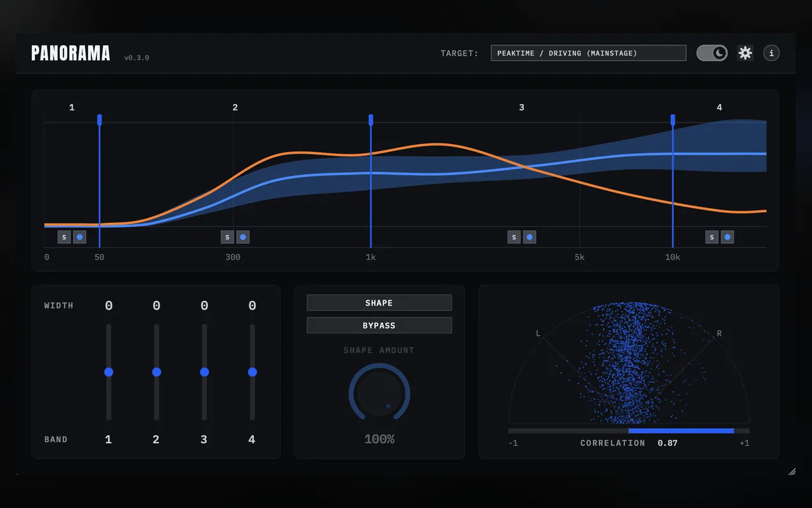Viewport: 812px width, 508px height.
Task: Click the SHAPE AMOUNT label
Action: (379, 351)
